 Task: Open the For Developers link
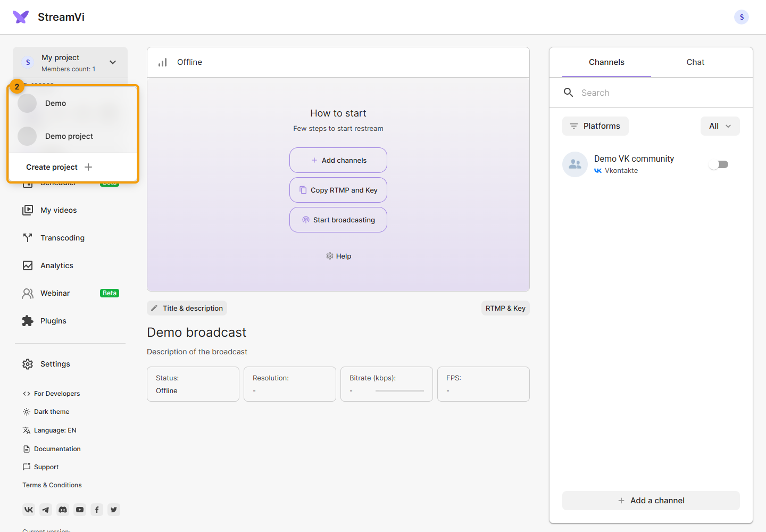(x=51, y=394)
